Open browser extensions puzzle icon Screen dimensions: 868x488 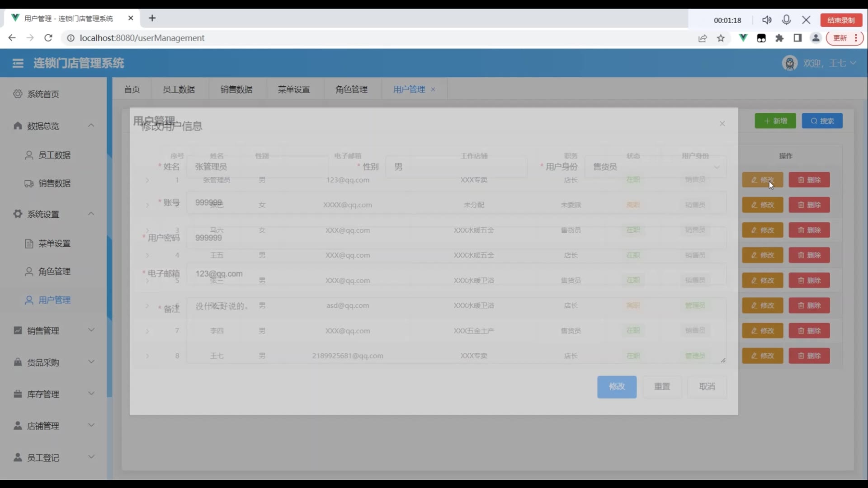[x=779, y=38]
